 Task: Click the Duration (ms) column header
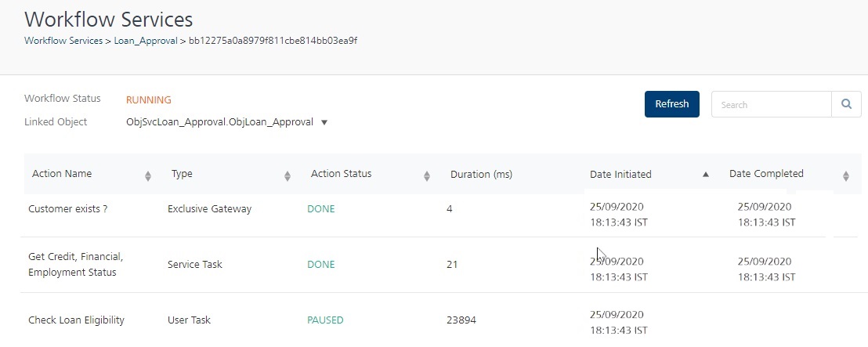click(x=481, y=175)
